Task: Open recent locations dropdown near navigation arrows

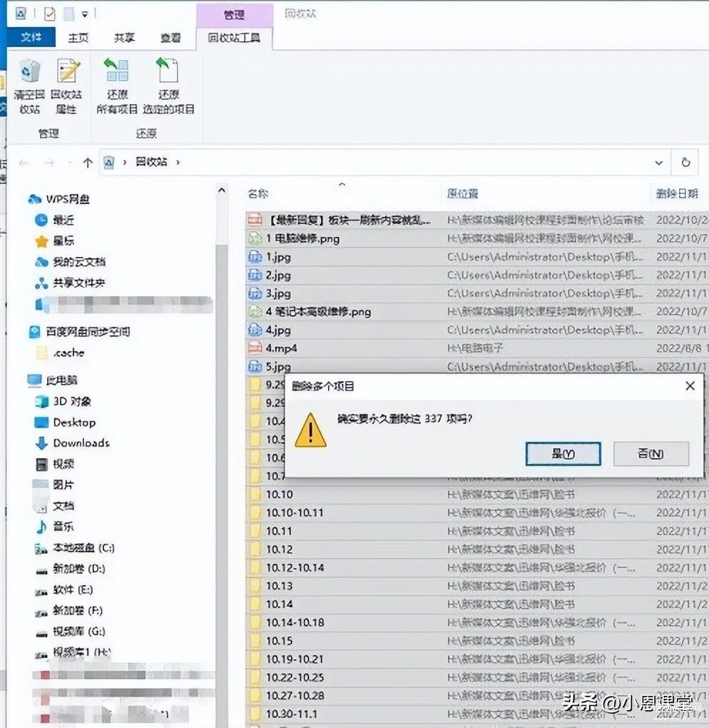Action: [70, 163]
